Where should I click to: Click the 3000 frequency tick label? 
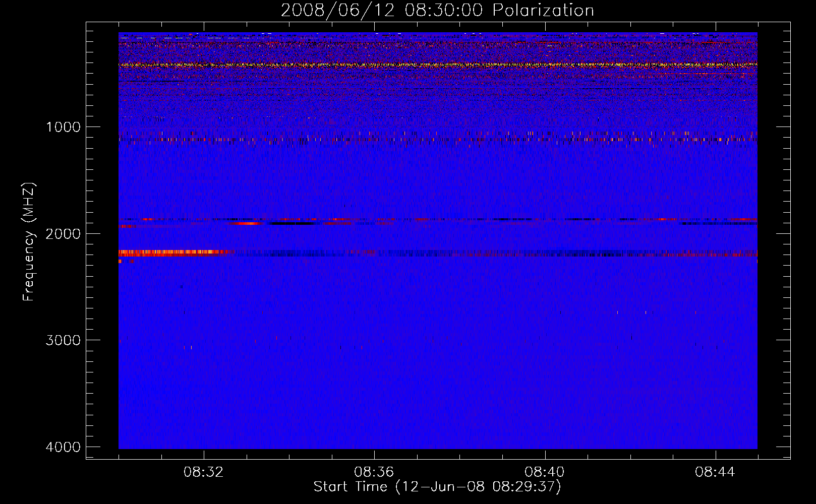(x=63, y=340)
